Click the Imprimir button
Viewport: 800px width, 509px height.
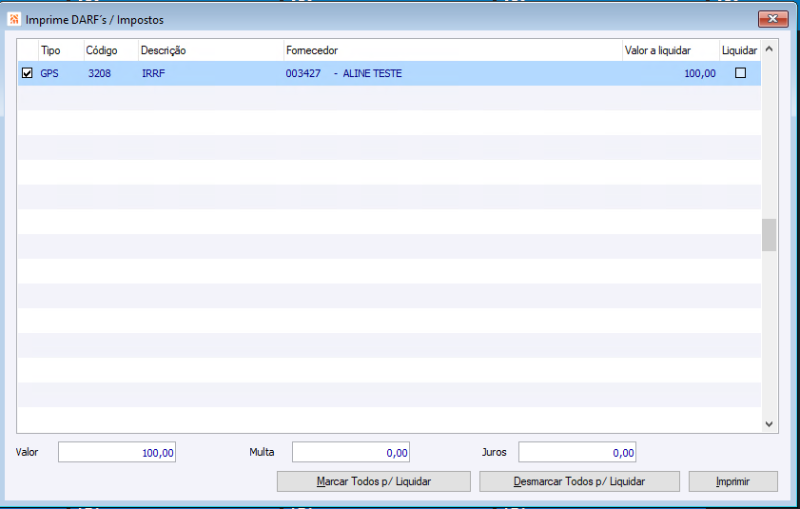[733, 481]
